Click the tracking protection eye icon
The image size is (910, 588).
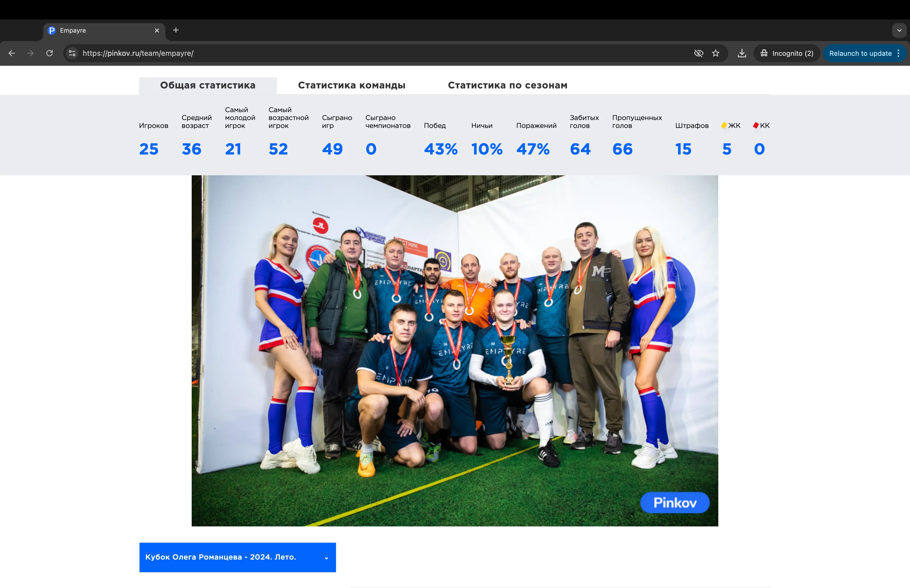(x=699, y=53)
